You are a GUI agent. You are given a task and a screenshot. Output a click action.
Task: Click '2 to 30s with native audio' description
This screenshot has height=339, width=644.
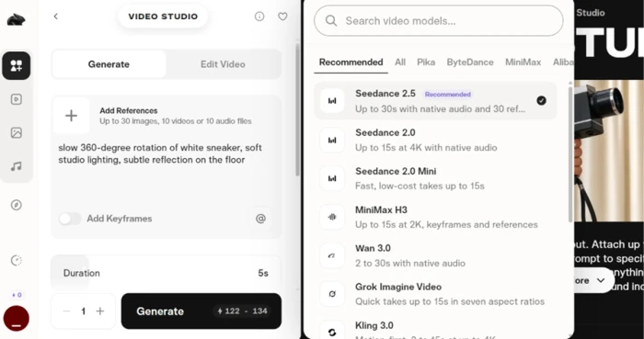point(410,263)
